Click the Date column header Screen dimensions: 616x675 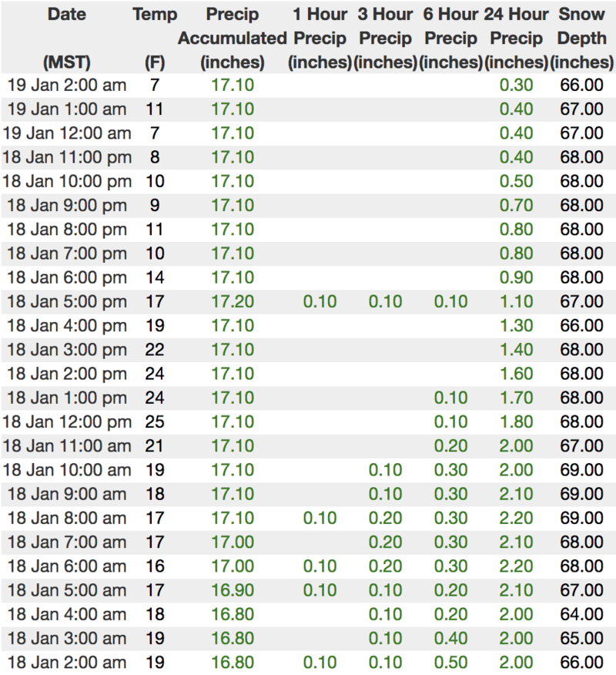pos(66,14)
